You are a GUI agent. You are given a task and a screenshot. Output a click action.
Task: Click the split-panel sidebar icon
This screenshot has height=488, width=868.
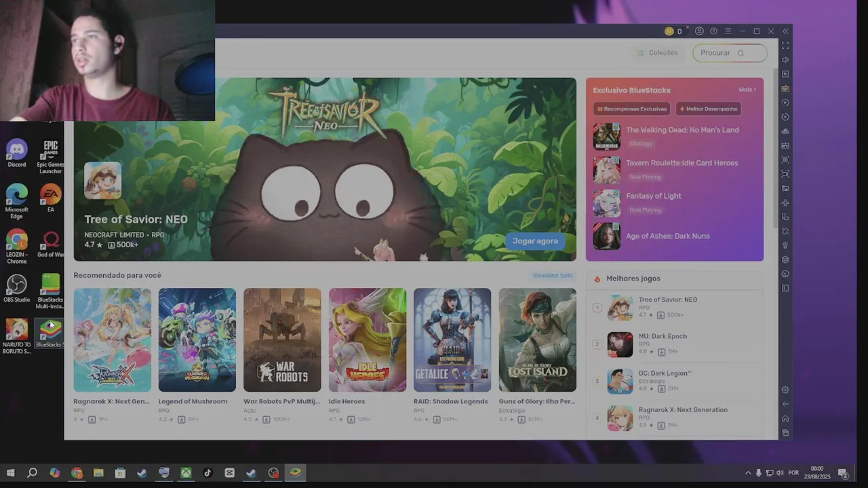tap(785, 288)
